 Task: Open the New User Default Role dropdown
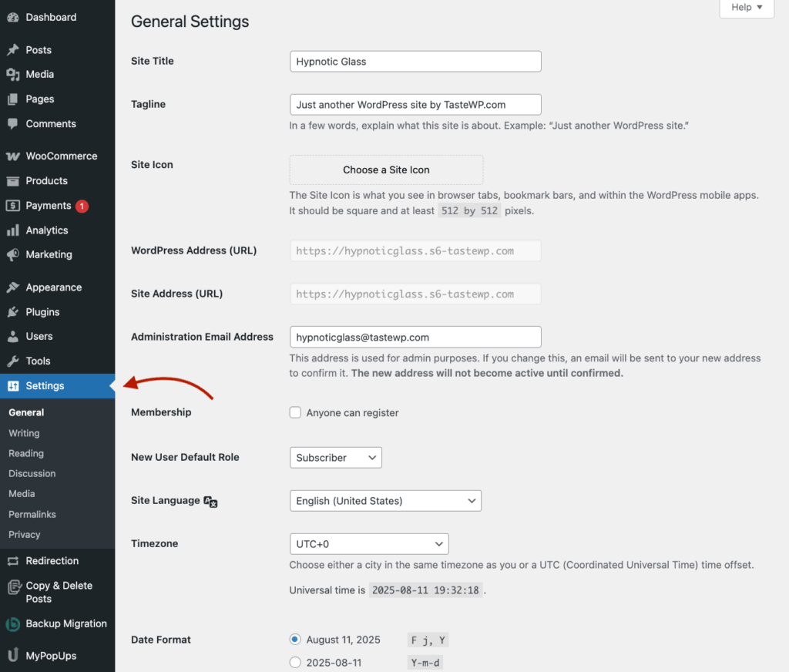pos(335,457)
